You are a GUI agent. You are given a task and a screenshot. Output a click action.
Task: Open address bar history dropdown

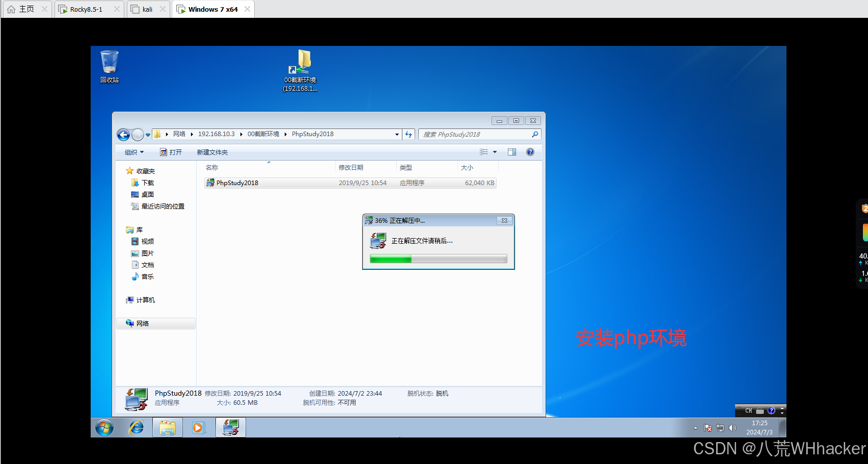(397, 135)
